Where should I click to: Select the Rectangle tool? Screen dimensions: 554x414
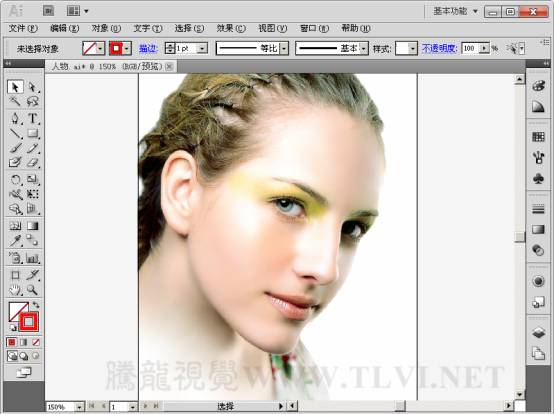(32, 133)
